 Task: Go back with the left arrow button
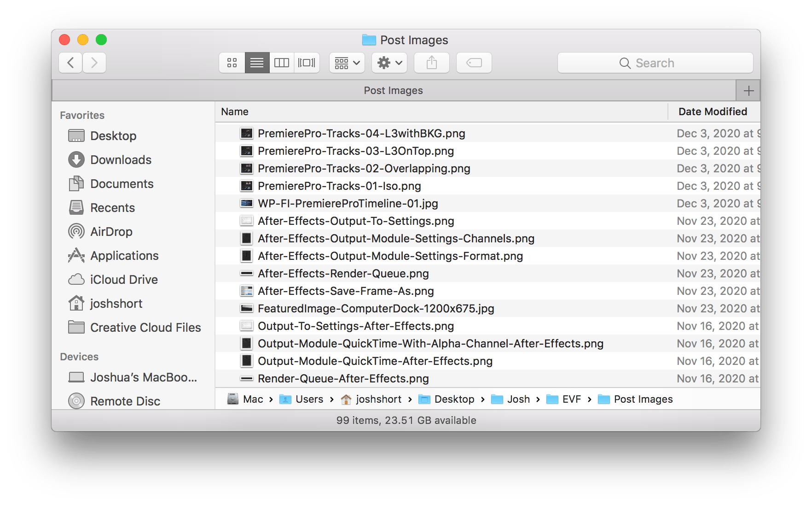click(70, 63)
